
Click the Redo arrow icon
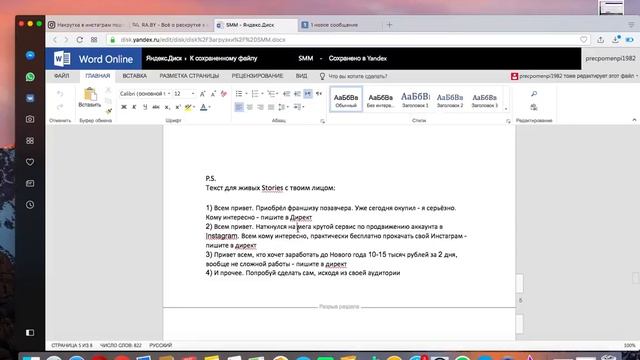tap(60, 107)
